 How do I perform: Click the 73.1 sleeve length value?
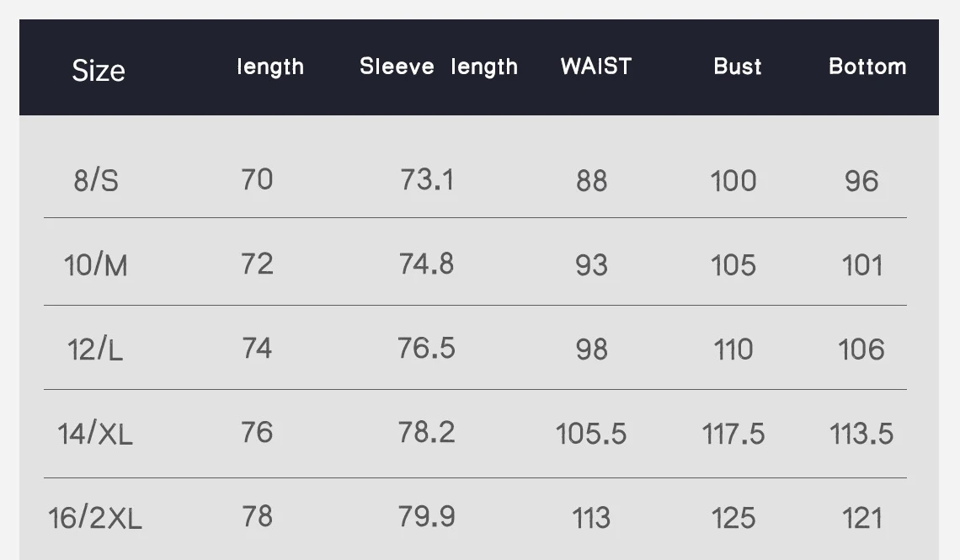click(x=427, y=179)
